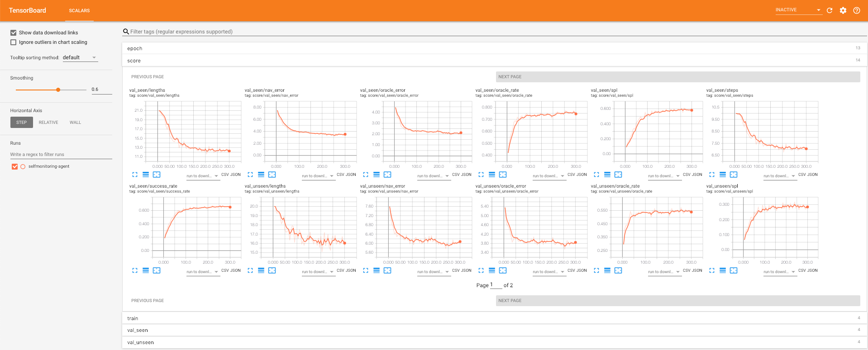This screenshot has width=868, height=350.
Task: Set horizontal axis to STEP
Action: pos(22,123)
